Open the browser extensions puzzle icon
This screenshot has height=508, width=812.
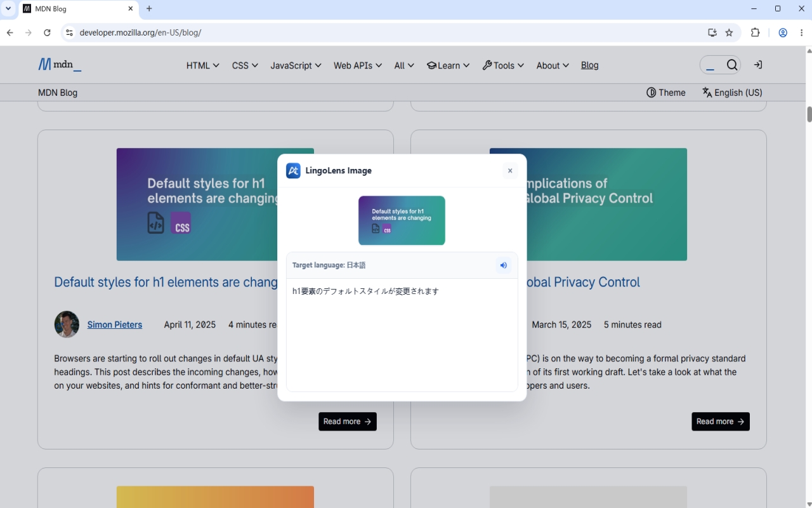click(x=755, y=32)
